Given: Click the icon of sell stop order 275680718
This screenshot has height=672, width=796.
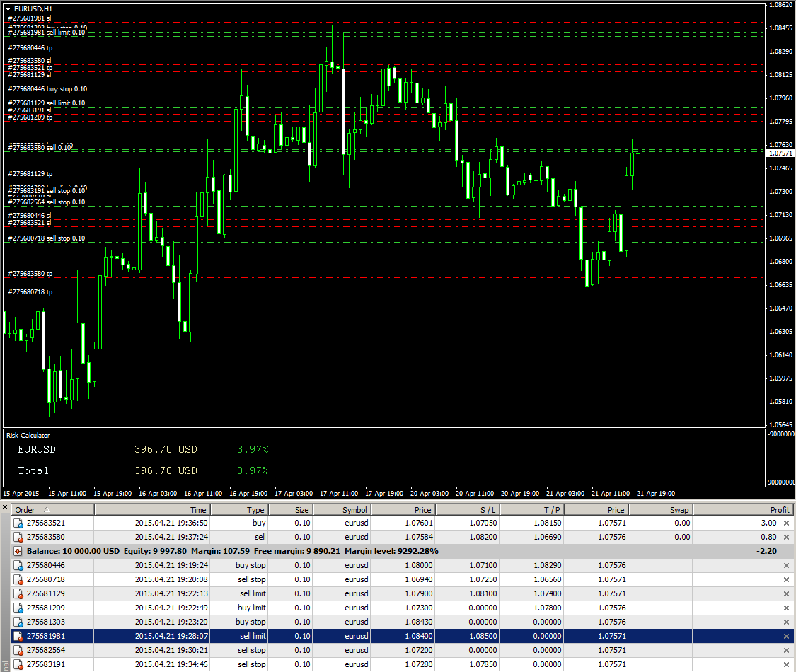Looking at the screenshot, I should (x=18, y=579).
